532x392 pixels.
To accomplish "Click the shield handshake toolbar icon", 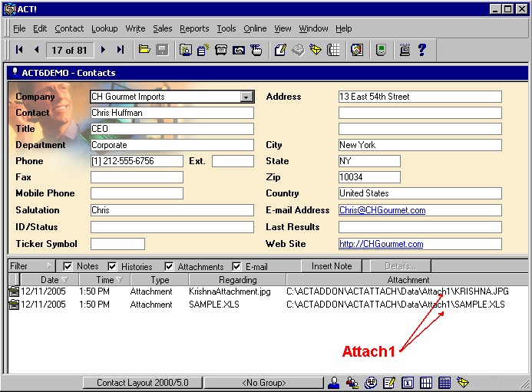I will (357, 50).
